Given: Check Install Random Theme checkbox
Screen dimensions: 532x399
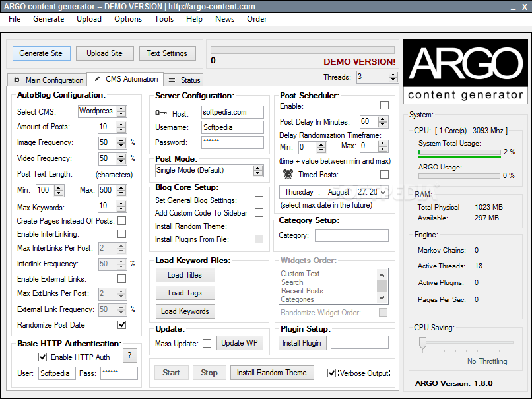Looking at the screenshot, I should (x=259, y=226).
